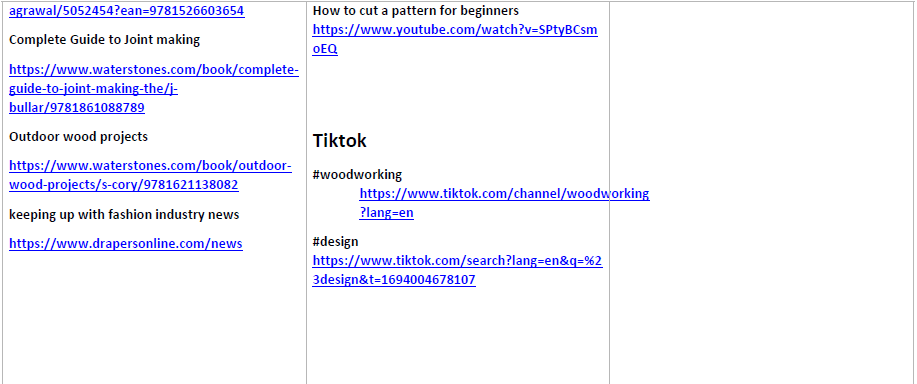
Task: Open the Complete Guide to Joint making Waterstones link
Action: pos(154,89)
